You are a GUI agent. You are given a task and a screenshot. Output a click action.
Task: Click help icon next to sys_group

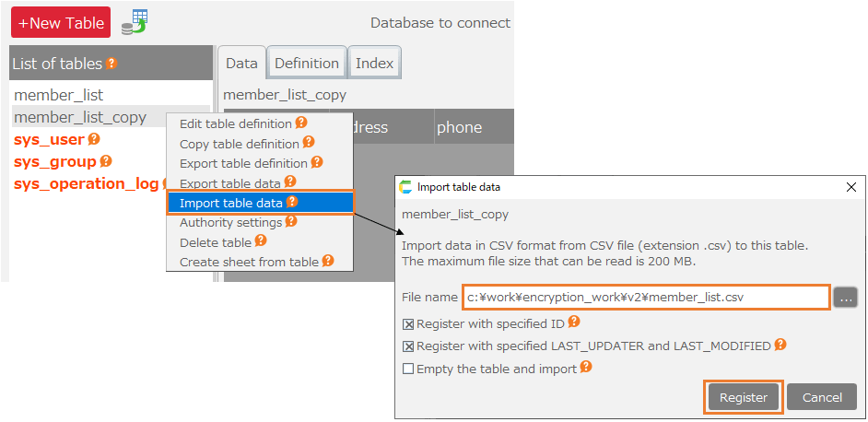106,161
